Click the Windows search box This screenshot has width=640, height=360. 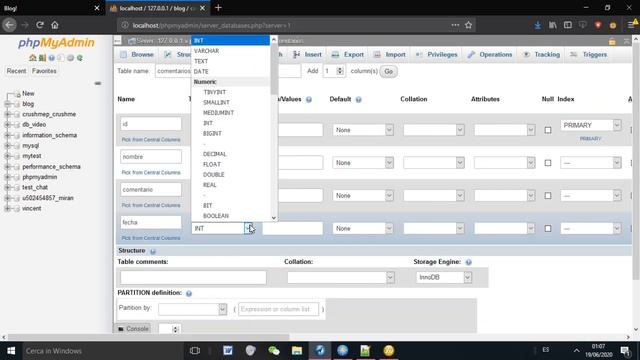point(102,351)
